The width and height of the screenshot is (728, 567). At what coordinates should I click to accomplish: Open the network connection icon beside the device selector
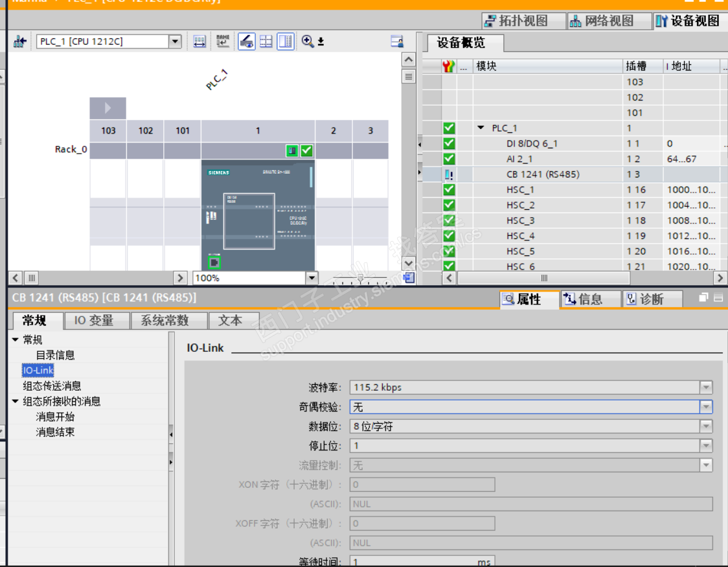pos(19,41)
